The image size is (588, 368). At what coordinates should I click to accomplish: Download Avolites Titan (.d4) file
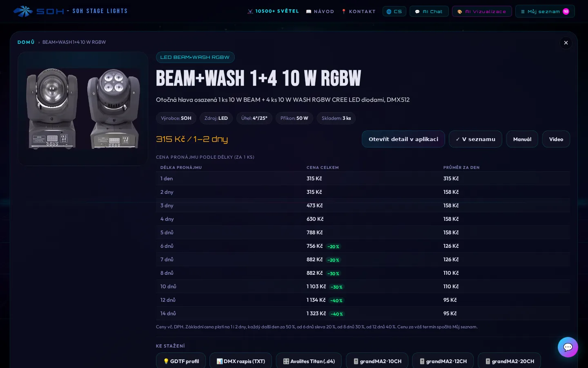309,361
